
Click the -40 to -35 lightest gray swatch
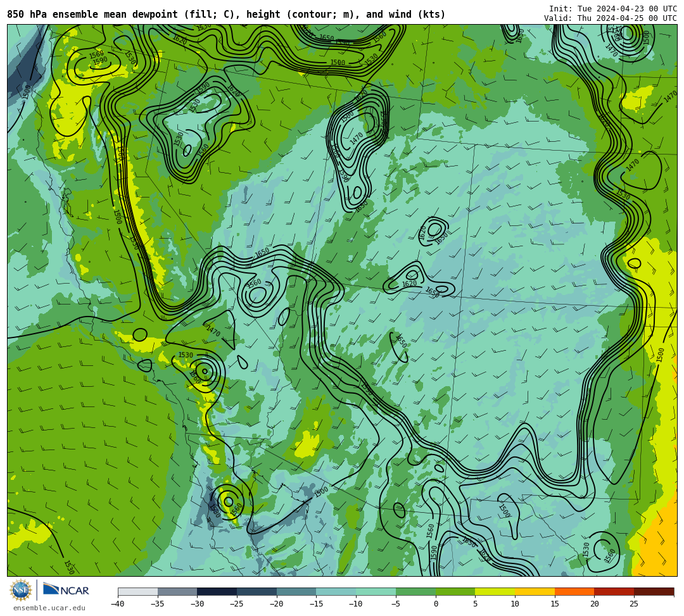138,591
